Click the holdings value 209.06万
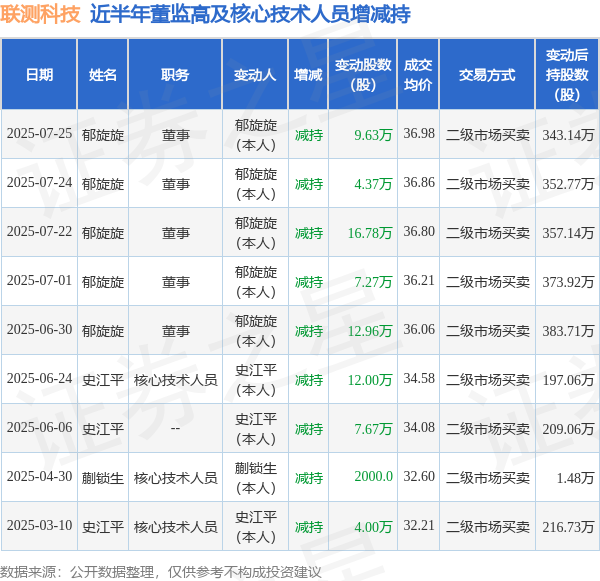Screen dimensions: 600x581 point(568,429)
